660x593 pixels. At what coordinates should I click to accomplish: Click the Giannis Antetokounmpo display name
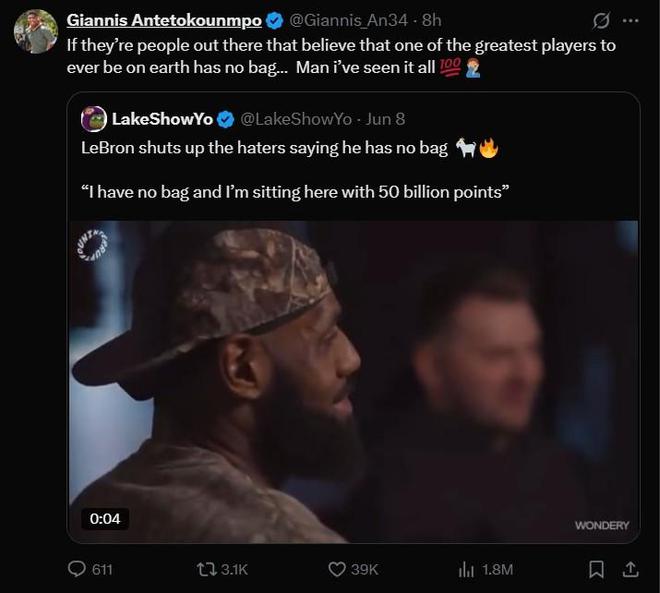(163, 21)
